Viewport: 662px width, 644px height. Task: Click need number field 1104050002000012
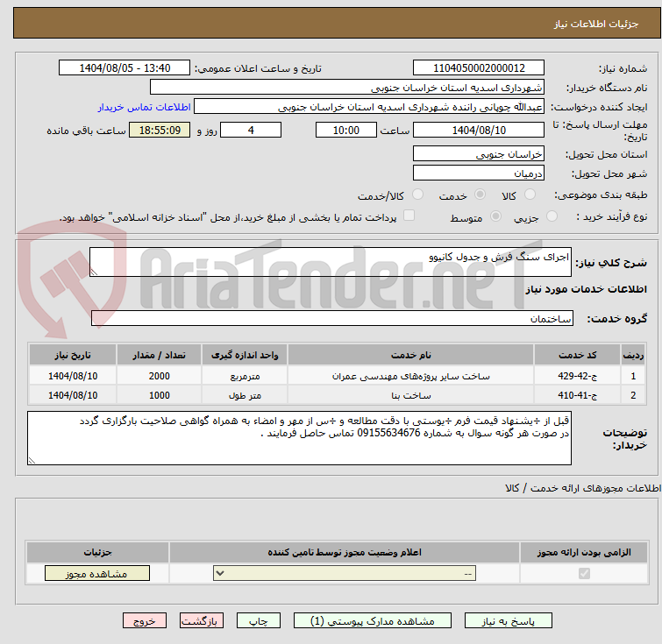pos(479,68)
